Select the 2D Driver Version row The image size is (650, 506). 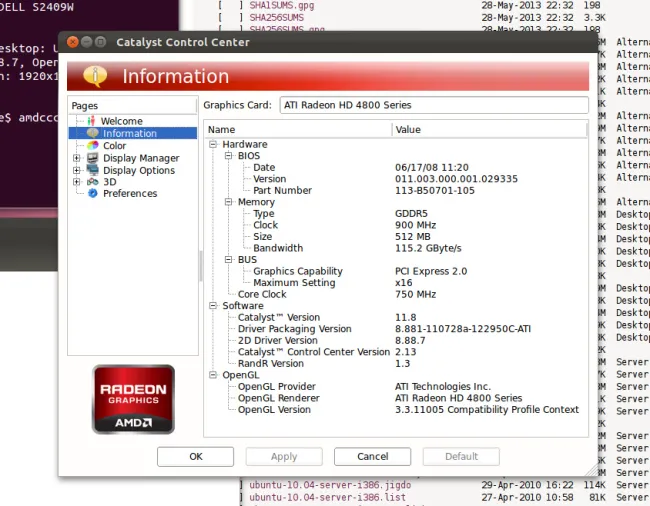[x=396, y=340]
